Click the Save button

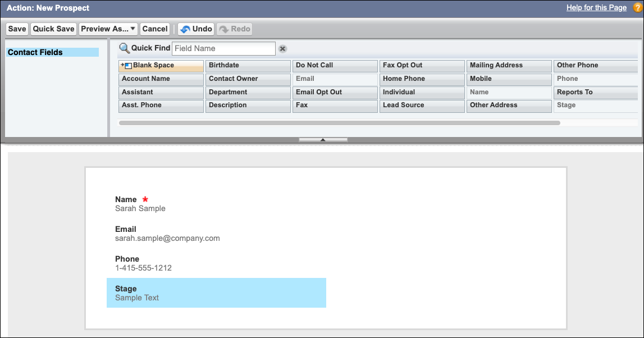16,29
